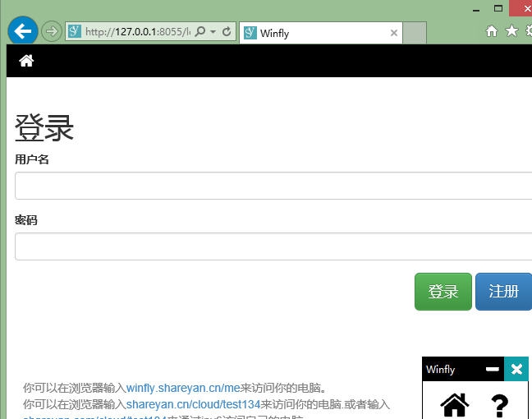The height and width of the screenshot is (419, 532).
Task: Refresh the page with the reload icon
Action: pyautogui.click(x=227, y=31)
